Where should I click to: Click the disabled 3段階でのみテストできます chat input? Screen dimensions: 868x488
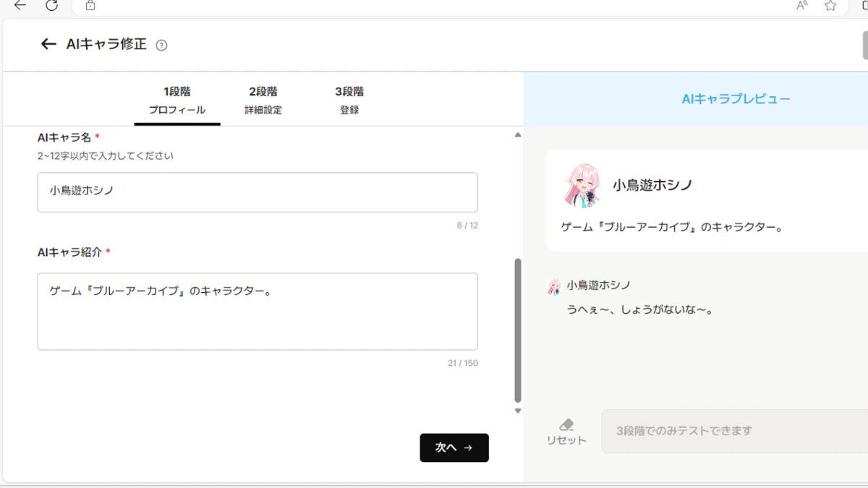click(735, 431)
